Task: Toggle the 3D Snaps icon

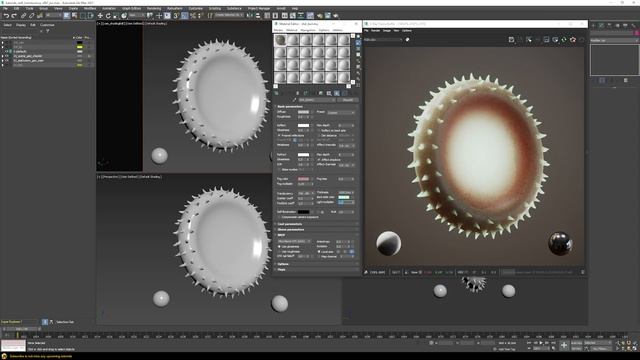Action: [x=176, y=16]
